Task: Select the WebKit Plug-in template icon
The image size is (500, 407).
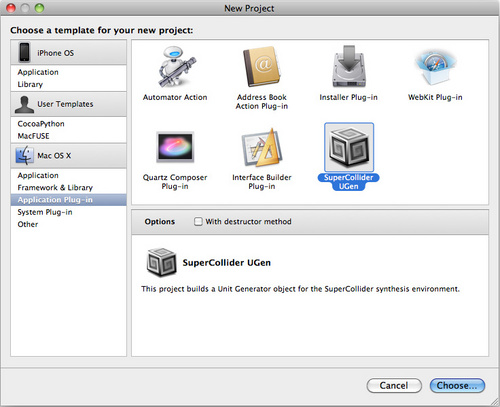Action: pyautogui.click(x=435, y=67)
